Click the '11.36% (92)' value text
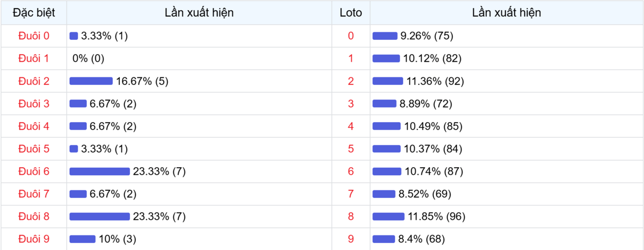644x250 pixels. pyautogui.click(x=435, y=81)
